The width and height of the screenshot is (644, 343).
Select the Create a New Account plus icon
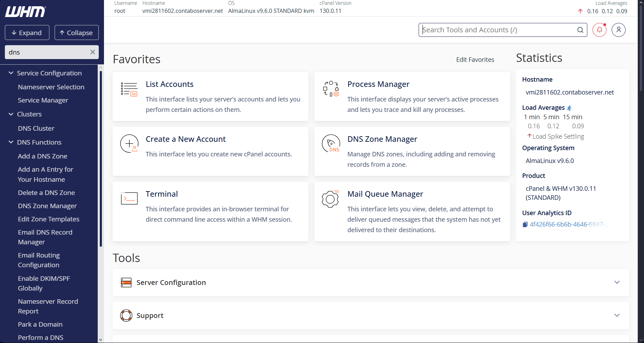click(129, 144)
